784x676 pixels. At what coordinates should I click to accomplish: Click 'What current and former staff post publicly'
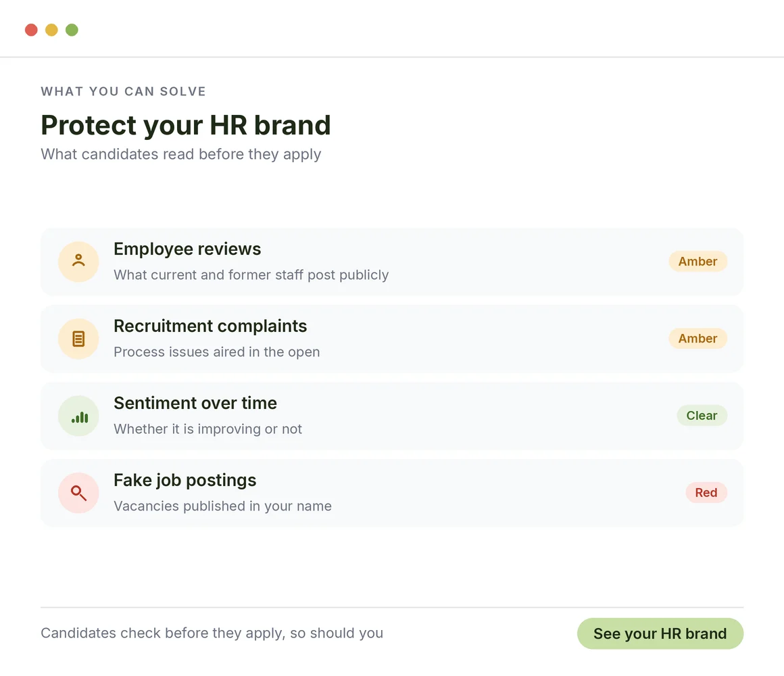click(251, 275)
